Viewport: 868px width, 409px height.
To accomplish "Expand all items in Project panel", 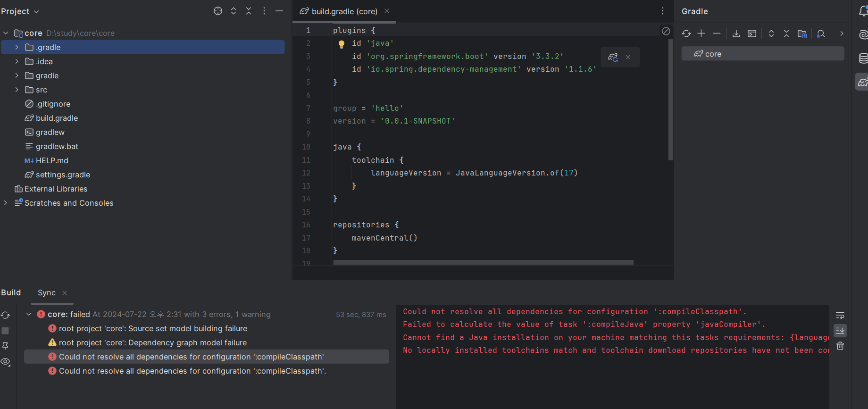I will (234, 11).
